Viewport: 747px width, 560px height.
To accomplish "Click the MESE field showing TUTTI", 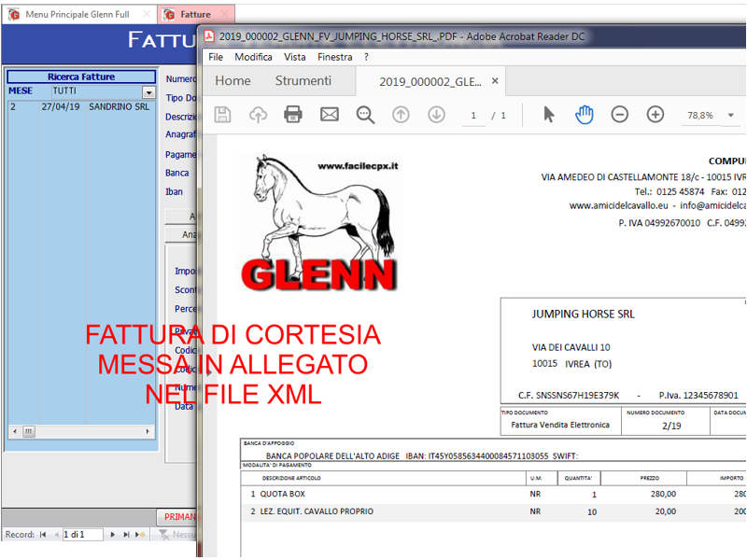I will click(x=97, y=91).
